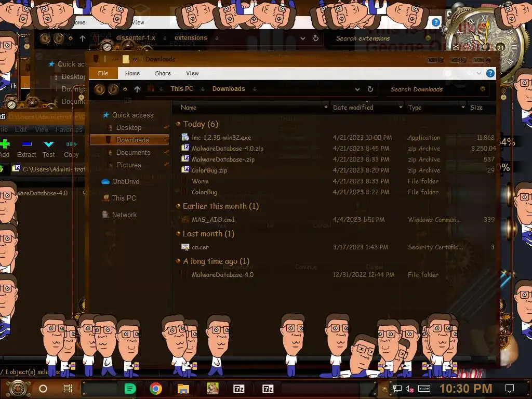The width and height of the screenshot is (532, 399).
Task: Select ca.cer certificate file icon
Action: pos(185,247)
